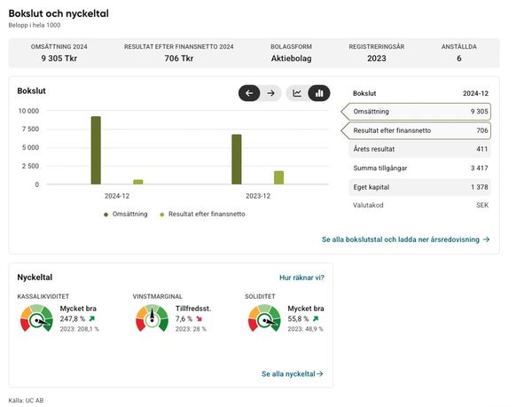Switch to line chart view

coord(297,93)
